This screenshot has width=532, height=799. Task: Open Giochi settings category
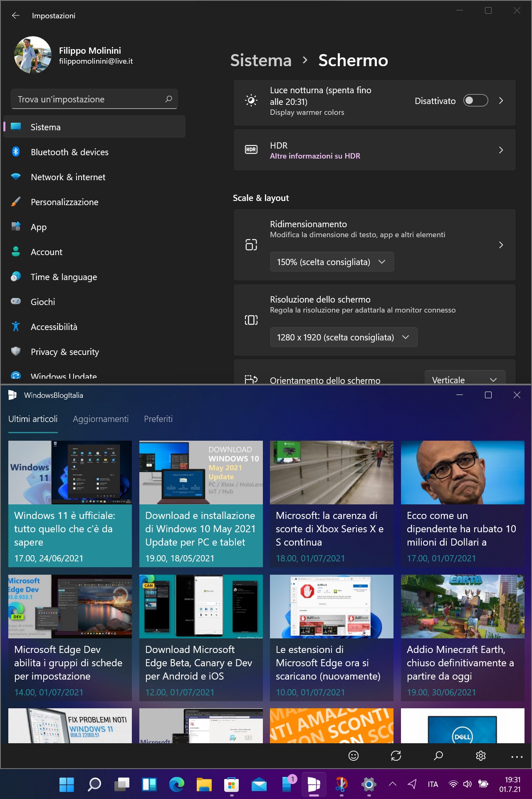(94, 302)
